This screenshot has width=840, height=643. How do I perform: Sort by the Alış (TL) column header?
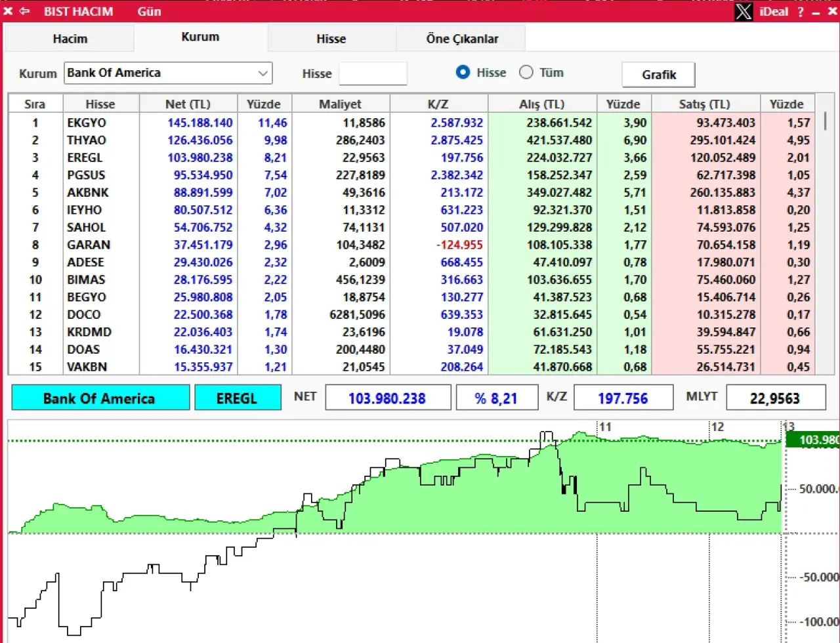coord(541,104)
